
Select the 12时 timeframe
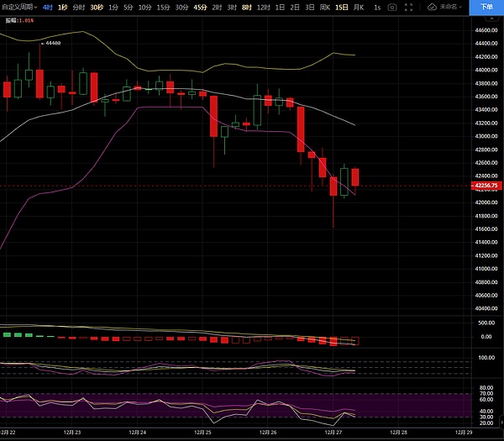pos(263,7)
